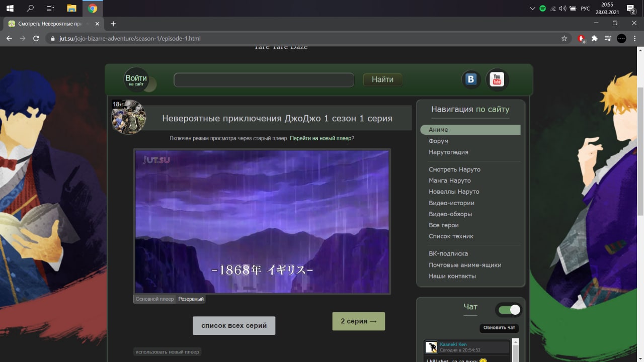Expand hidden system tray icons chevron
This screenshot has width=644, height=362.
532,9
